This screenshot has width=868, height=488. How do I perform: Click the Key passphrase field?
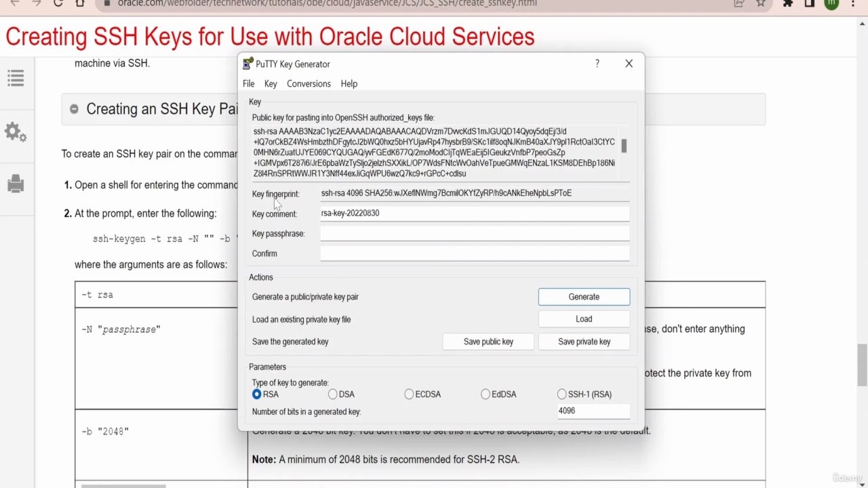click(x=475, y=234)
